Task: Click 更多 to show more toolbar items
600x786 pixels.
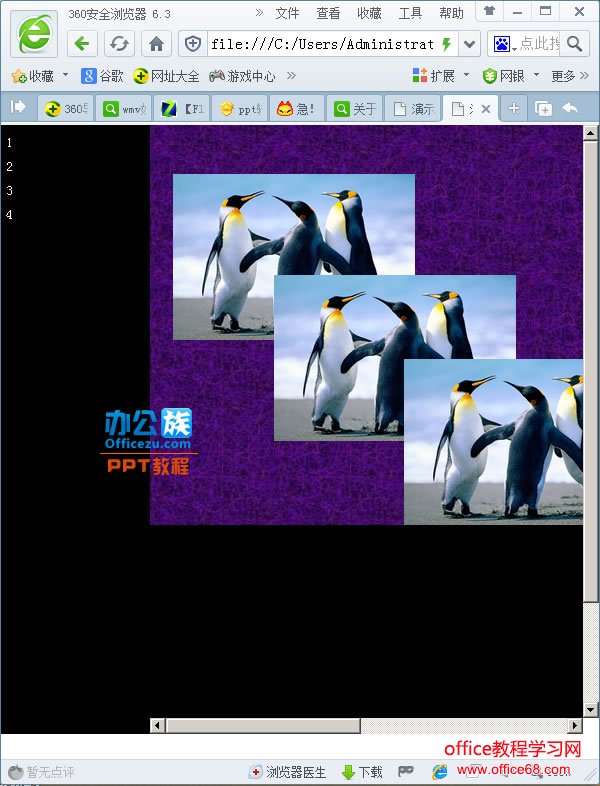Action: [569, 76]
